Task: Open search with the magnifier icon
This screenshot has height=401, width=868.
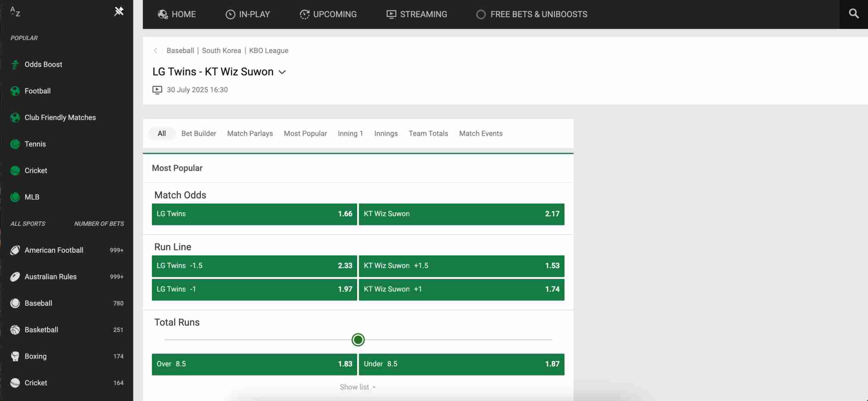Action: [x=854, y=14]
